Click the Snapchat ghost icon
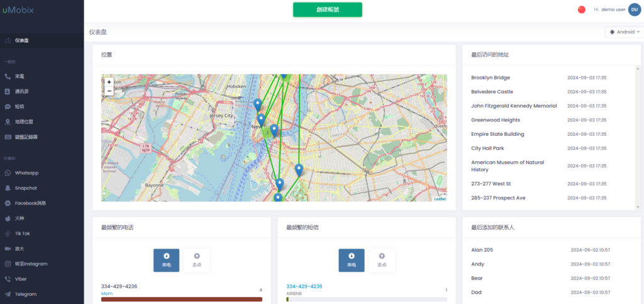644x304 pixels. (8, 188)
